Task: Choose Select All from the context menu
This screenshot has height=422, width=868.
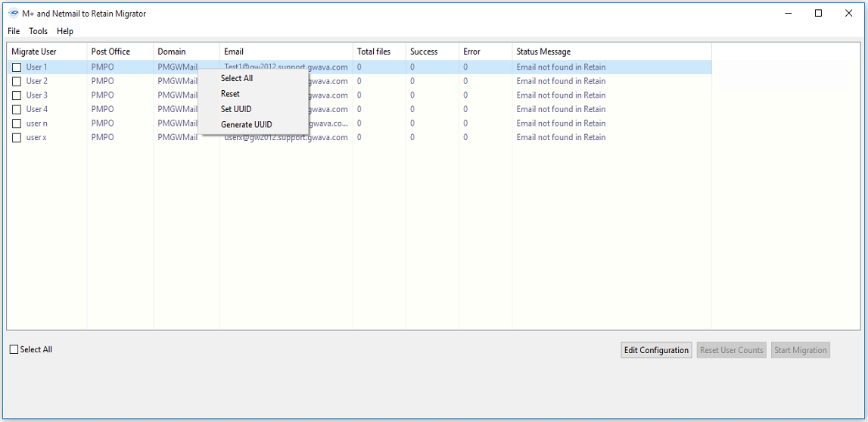Action: click(253, 78)
